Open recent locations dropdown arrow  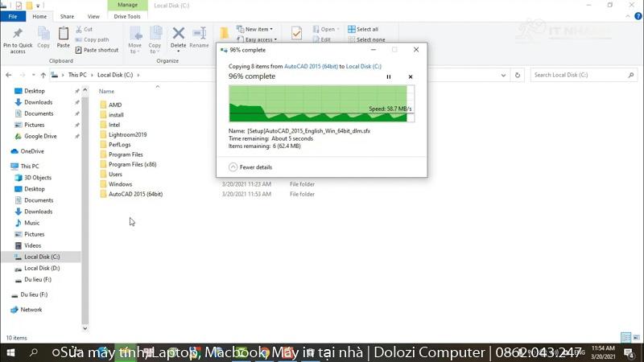pos(33,75)
